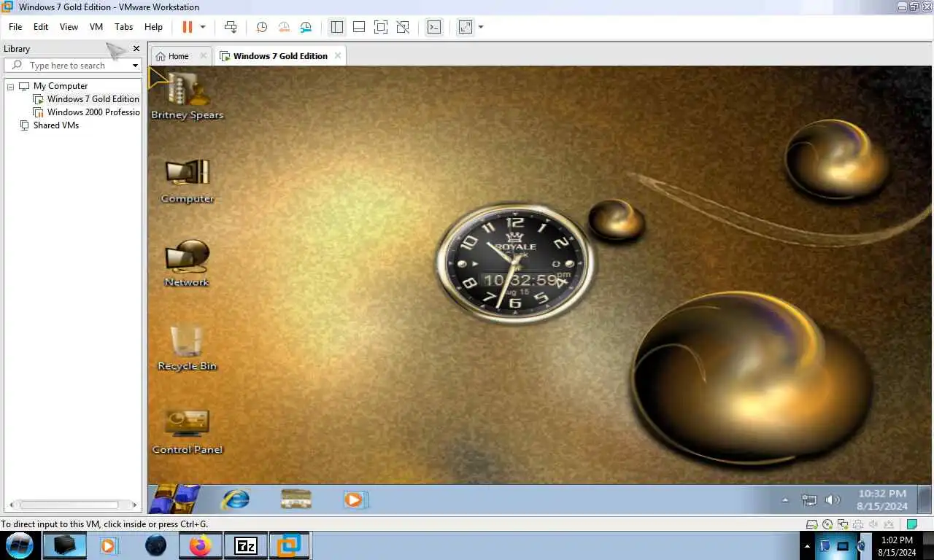Click the Royale clock desktop gadget
This screenshot has height=560, width=934.
click(x=515, y=264)
